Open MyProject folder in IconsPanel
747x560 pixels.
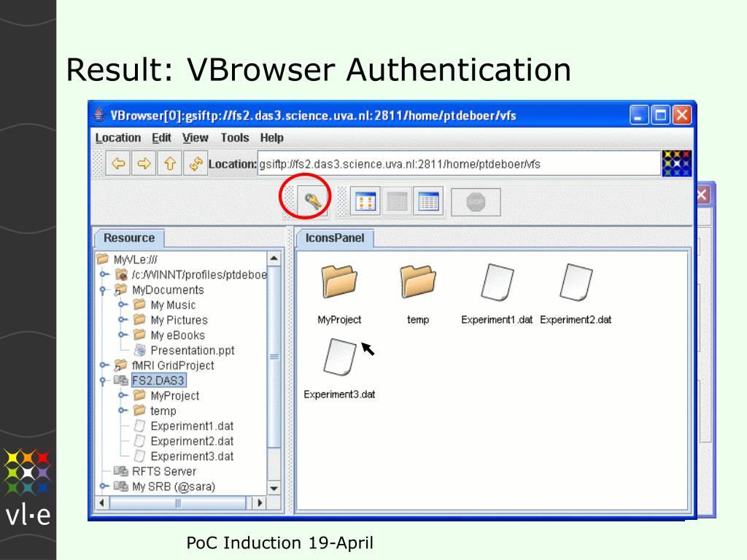(339, 282)
